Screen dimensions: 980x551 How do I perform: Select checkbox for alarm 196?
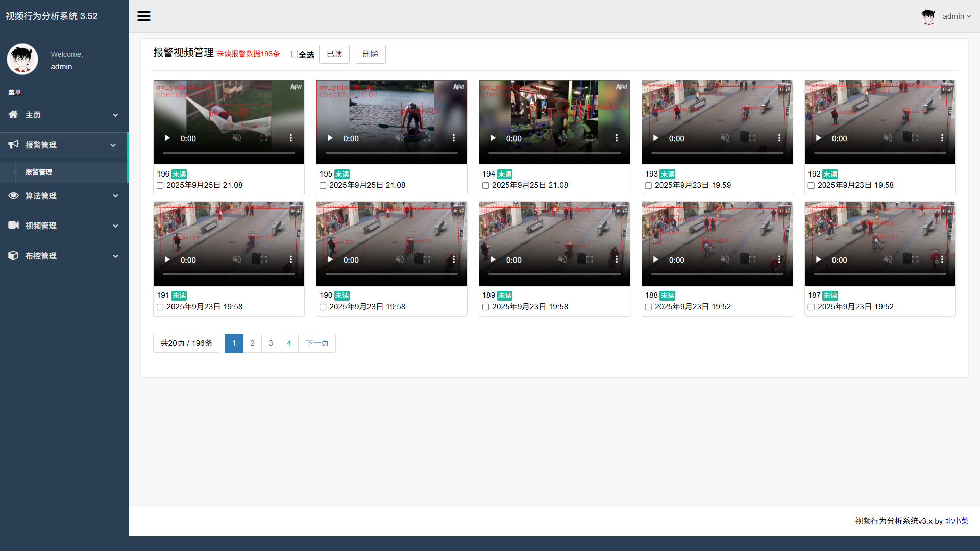[160, 186]
